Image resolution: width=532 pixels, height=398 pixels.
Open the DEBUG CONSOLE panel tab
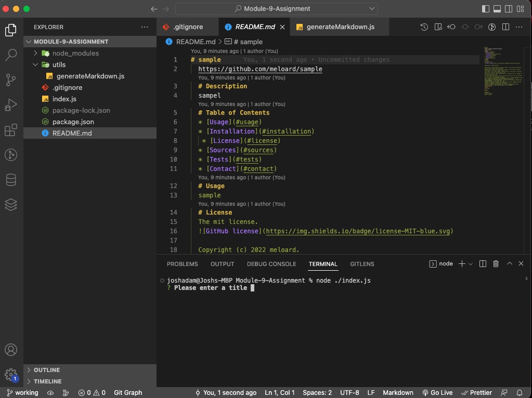(271, 264)
